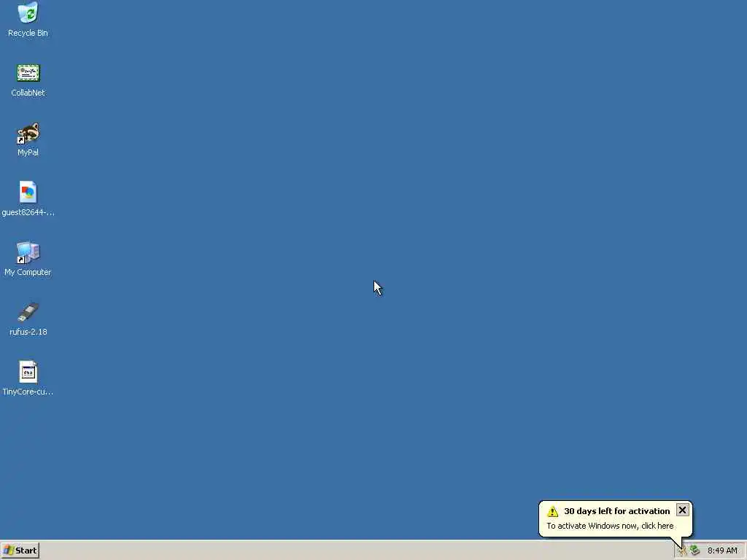The height and width of the screenshot is (560, 747).
Task: Click 'To activate Windows now, click here'
Action: tap(610, 526)
